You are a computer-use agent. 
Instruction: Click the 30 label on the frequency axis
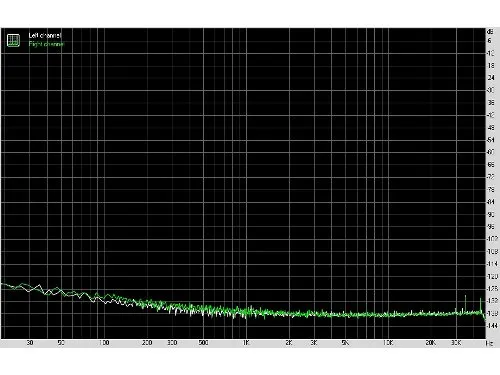(x=30, y=343)
